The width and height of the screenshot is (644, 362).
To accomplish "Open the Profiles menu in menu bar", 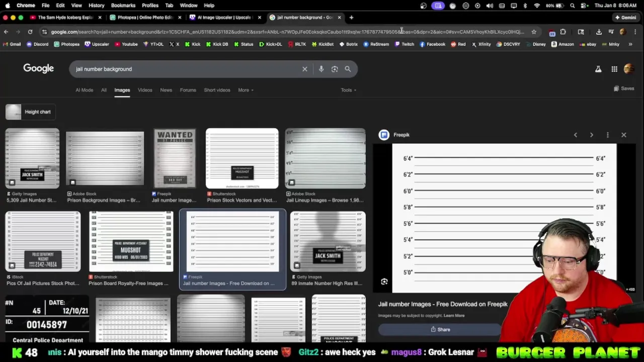I will (150, 6).
